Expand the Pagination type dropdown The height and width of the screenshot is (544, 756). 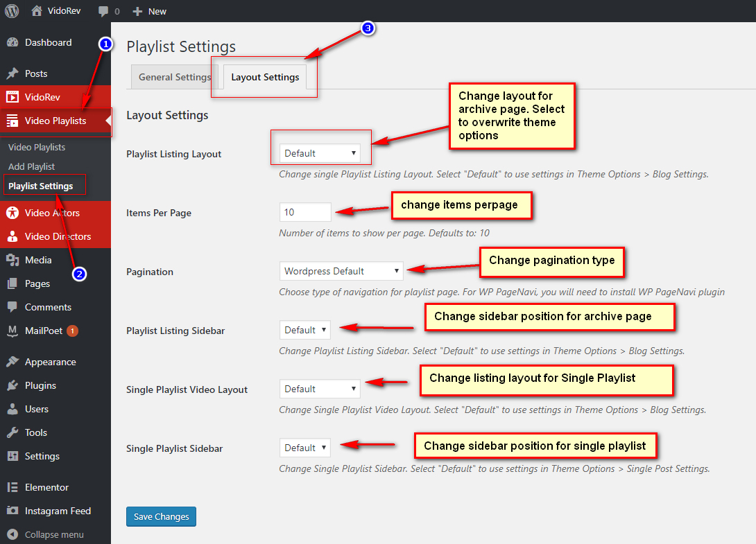341,271
